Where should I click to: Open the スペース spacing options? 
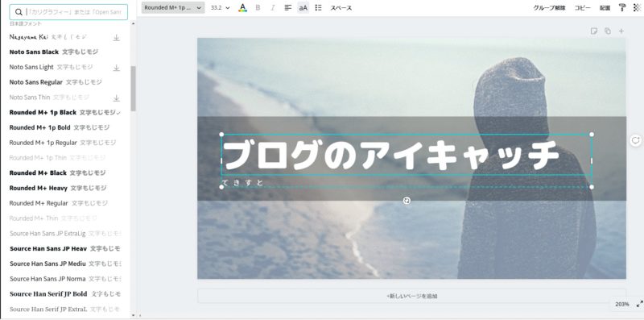tap(341, 8)
